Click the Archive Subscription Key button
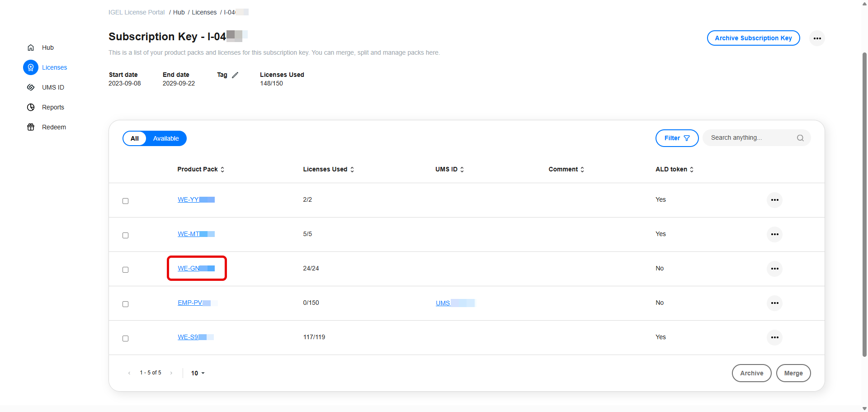Screen dimensions: 868x412 click(x=753, y=38)
